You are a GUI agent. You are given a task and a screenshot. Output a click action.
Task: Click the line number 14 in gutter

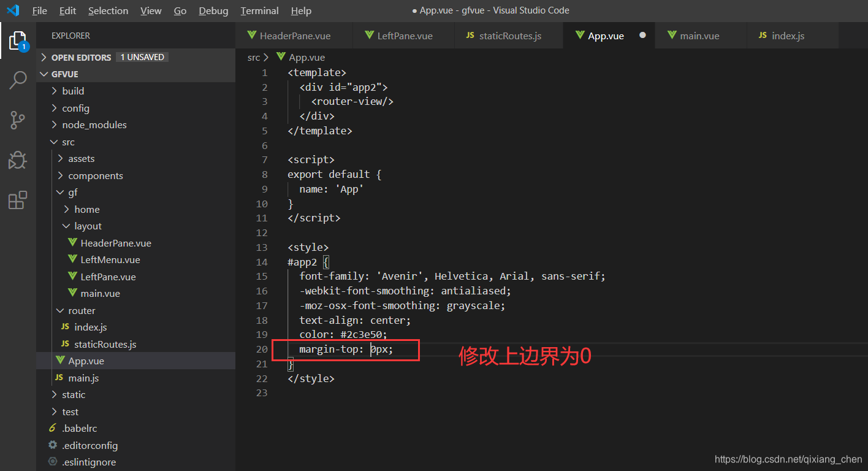click(262, 262)
